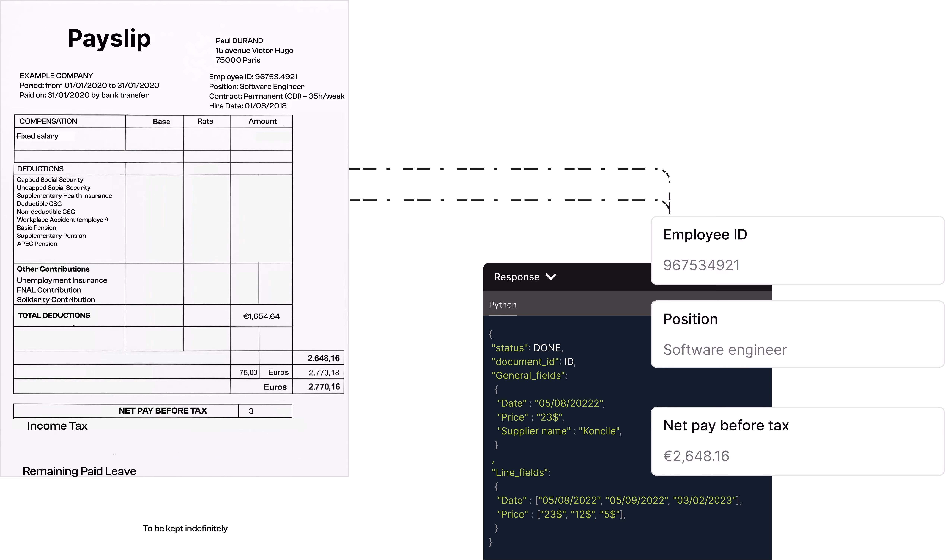Click the APEC Pension row

click(37, 244)
